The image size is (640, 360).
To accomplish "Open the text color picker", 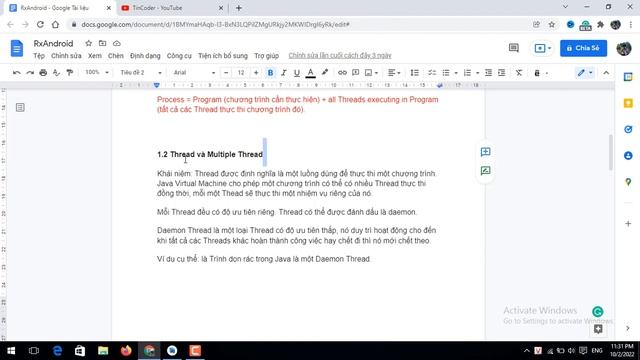I will [311, 73].
